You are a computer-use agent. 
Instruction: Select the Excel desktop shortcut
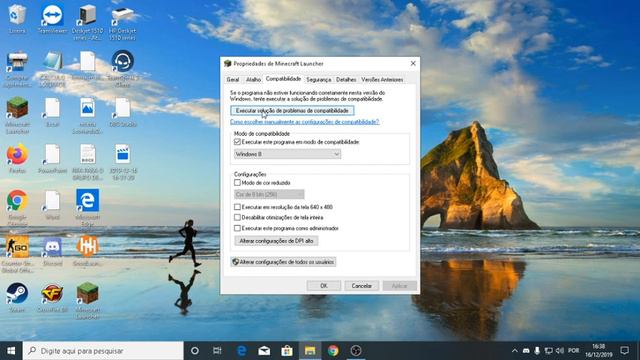(x=52, y=112)
